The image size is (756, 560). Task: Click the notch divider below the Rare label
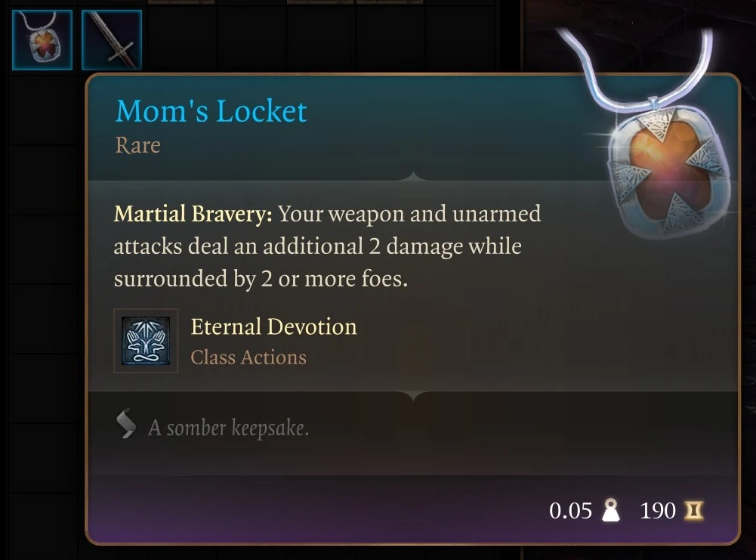412,175
